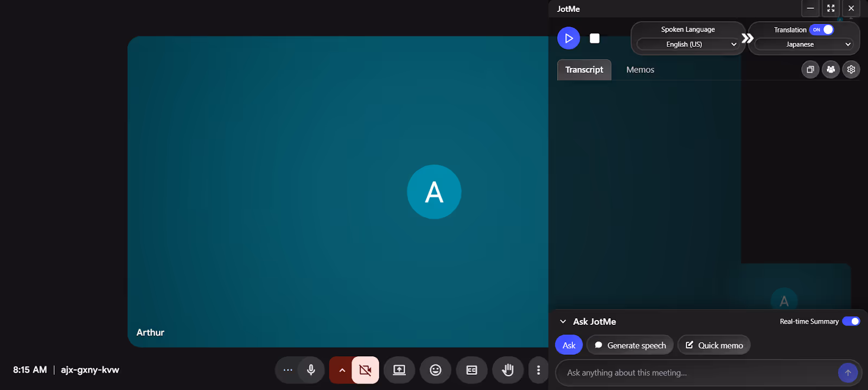Click the 8:15 AM time text

click(30, 370)
